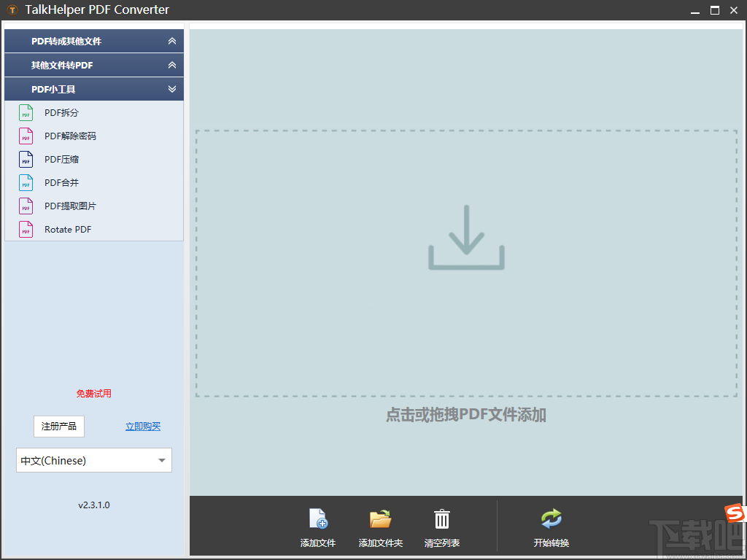The height and width of the screenshot is (560, 747).
Task: Click the 添加文件 add file icon
Action: 317,518
